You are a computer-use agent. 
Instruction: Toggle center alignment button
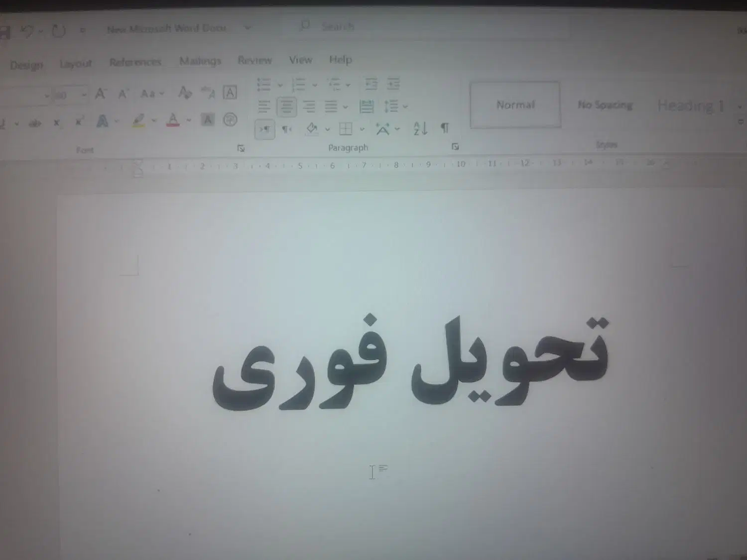[286, 107]
